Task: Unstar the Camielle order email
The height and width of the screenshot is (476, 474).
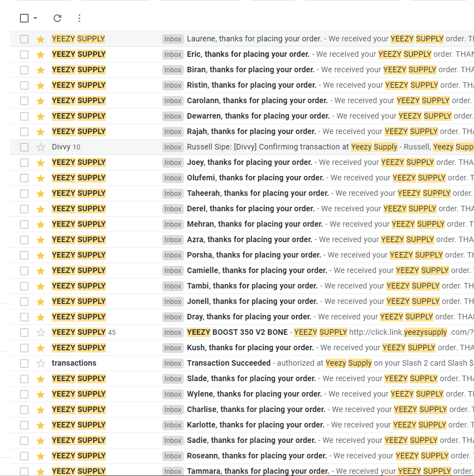Action: coord(40,271)
